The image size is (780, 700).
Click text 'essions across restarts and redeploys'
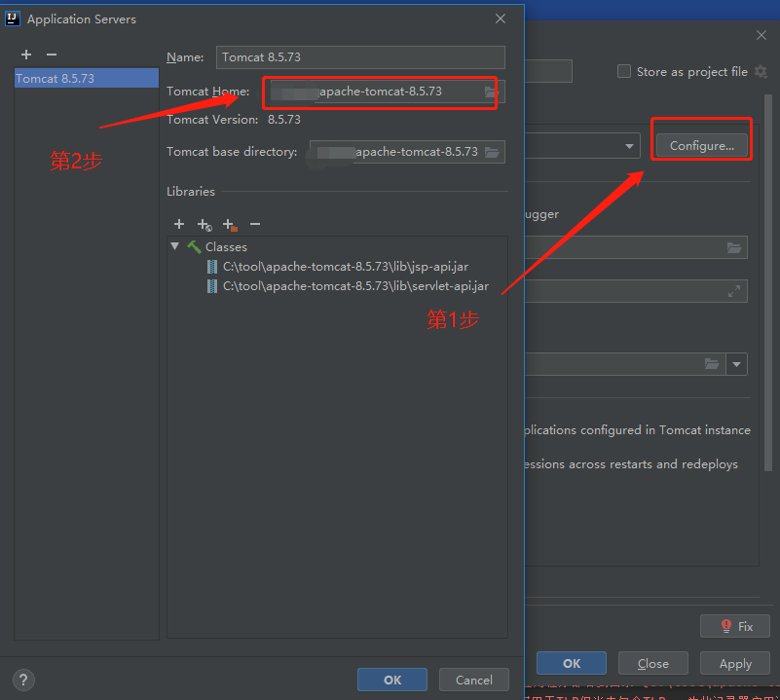point(631,464)
